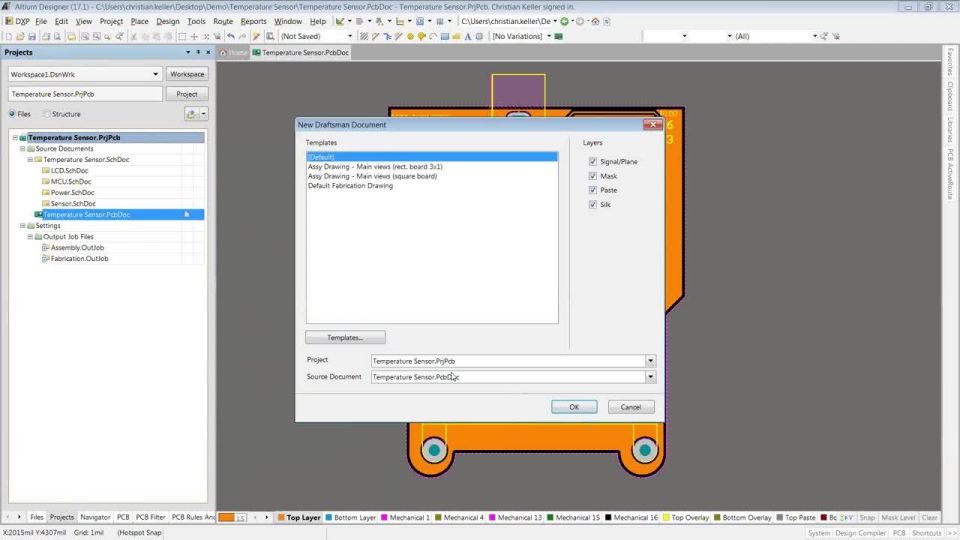The width and height of the screenshot is (960, 540).
Task: Select Default Fabrication Drawing template
Action: pyautogui.click(x=350, y=186)
